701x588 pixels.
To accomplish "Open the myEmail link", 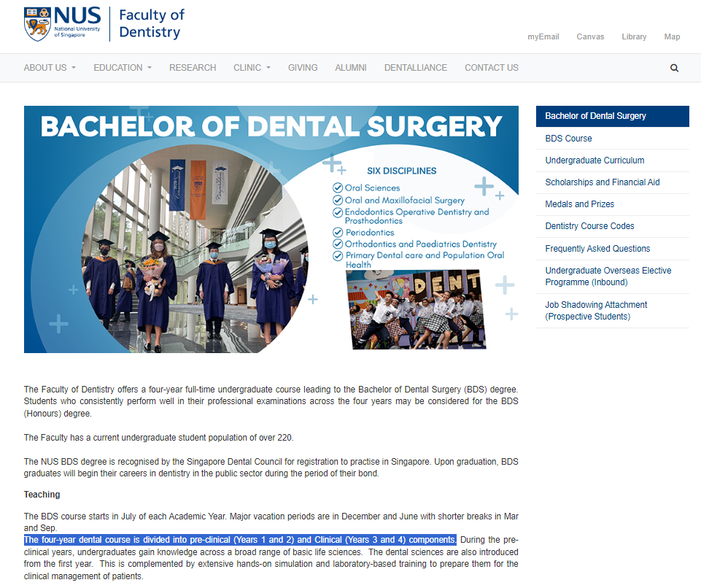I will tap(543, 36).
